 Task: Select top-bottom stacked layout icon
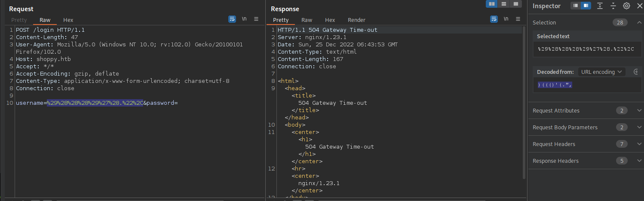[x=503, y=4]
